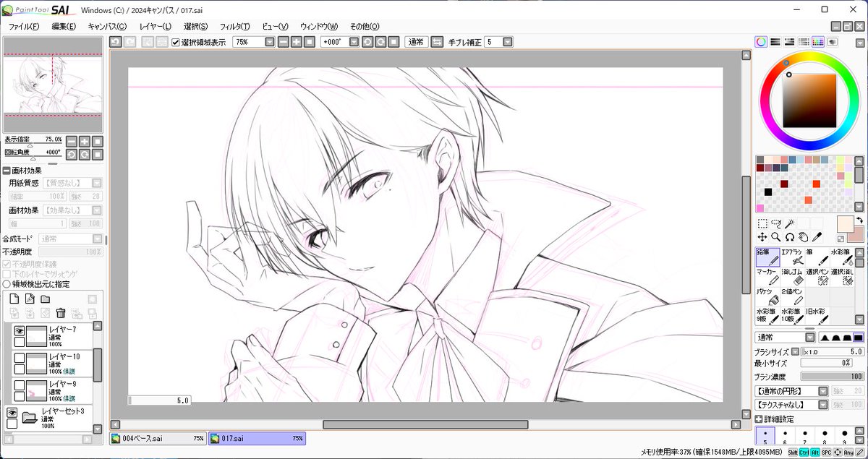Select the 選択消し selection eraser tool
Screen dimensions: 868x459
click(x=841, y=277)
